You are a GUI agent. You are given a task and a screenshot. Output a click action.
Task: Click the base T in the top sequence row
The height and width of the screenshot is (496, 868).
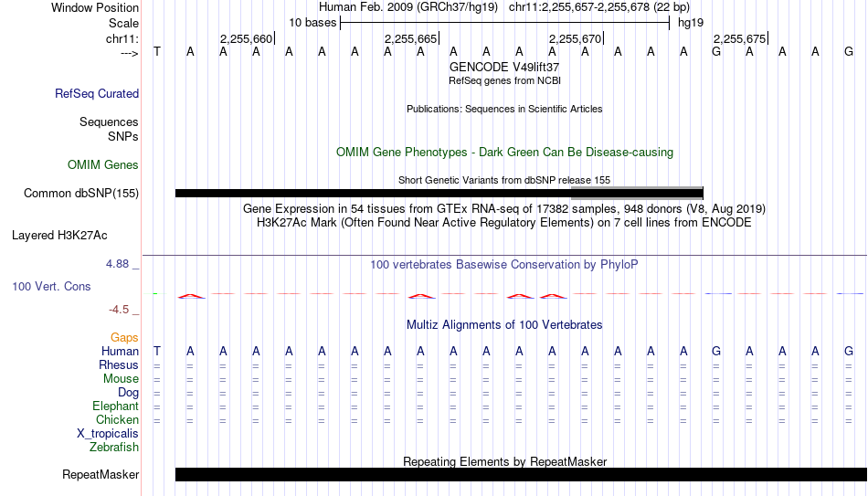(157, 52)
